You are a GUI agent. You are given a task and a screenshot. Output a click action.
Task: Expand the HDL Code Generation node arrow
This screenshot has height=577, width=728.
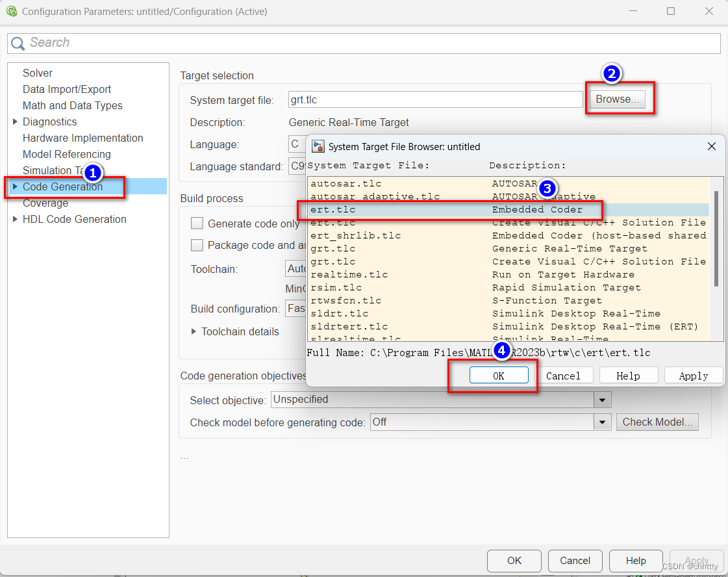[15, 219]
